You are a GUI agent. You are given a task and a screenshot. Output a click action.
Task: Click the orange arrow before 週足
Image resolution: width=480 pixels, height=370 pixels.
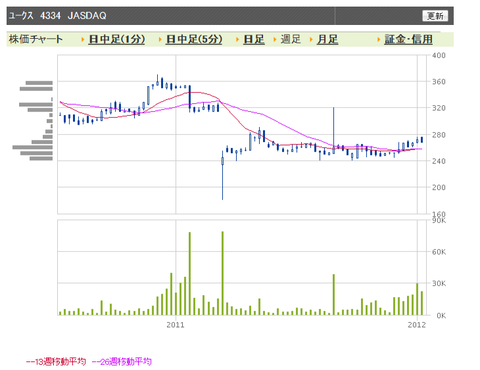275,40
